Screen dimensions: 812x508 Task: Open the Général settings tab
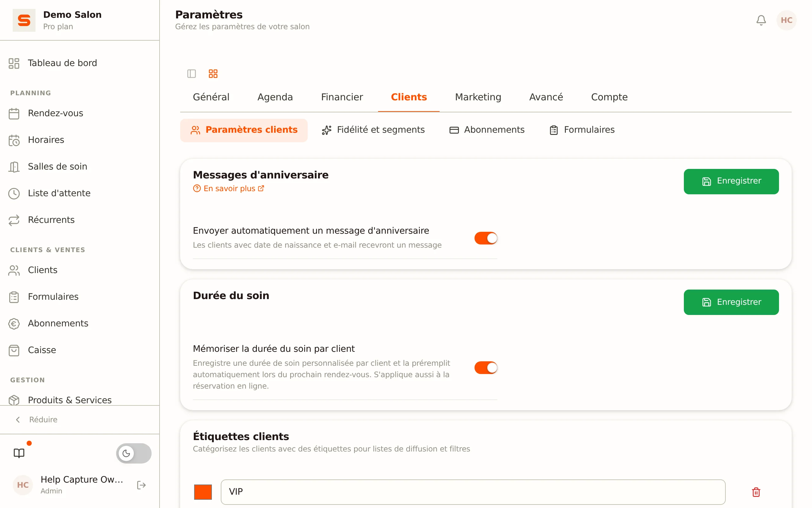(211, 97)
